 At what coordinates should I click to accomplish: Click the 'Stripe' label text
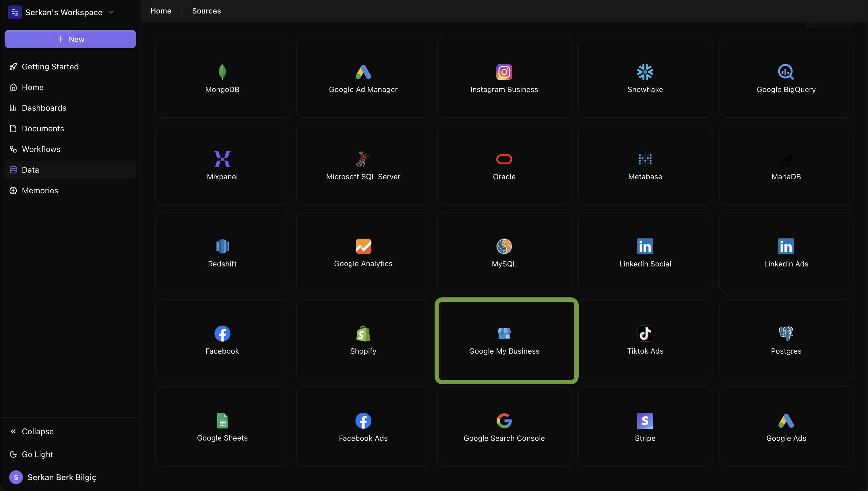tap(645, 438)
